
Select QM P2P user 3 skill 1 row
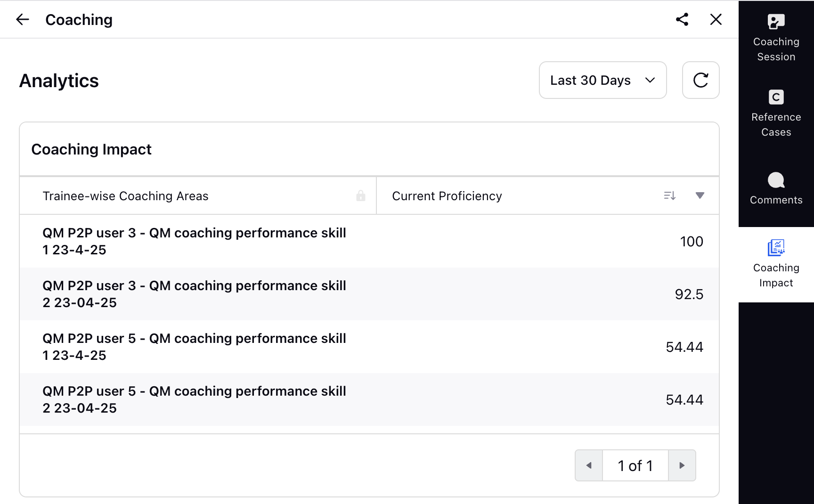369,241
